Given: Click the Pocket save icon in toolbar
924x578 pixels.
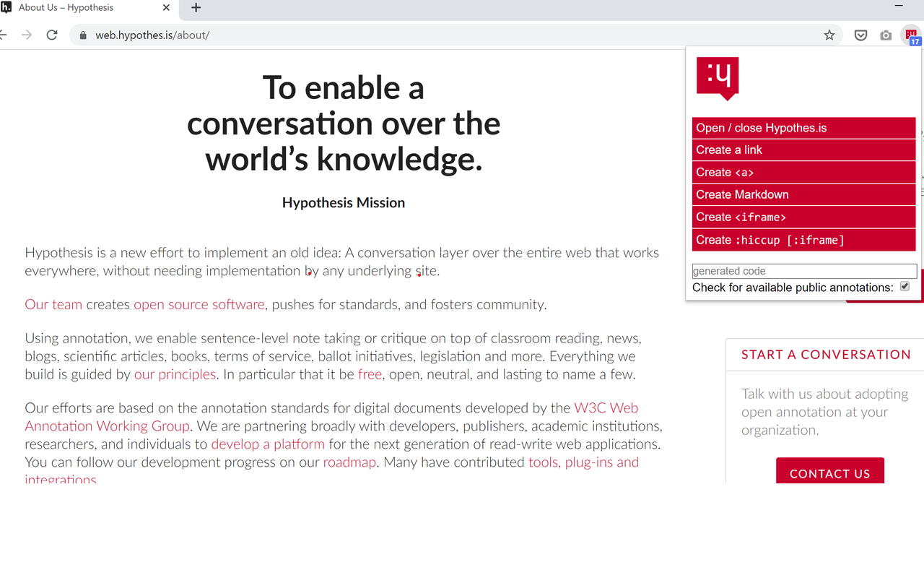Looking at the screenshot, I should (860, 35).
